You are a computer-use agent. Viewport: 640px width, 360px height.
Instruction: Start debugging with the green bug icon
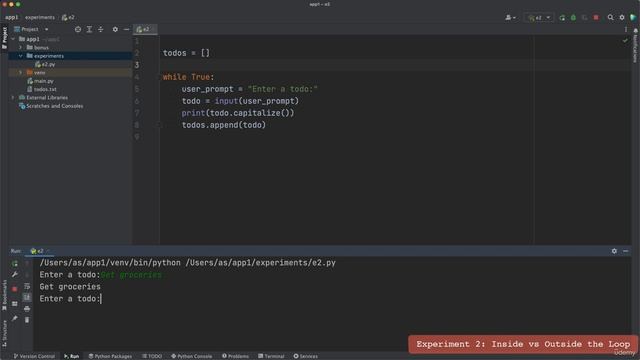coord(573,18)
